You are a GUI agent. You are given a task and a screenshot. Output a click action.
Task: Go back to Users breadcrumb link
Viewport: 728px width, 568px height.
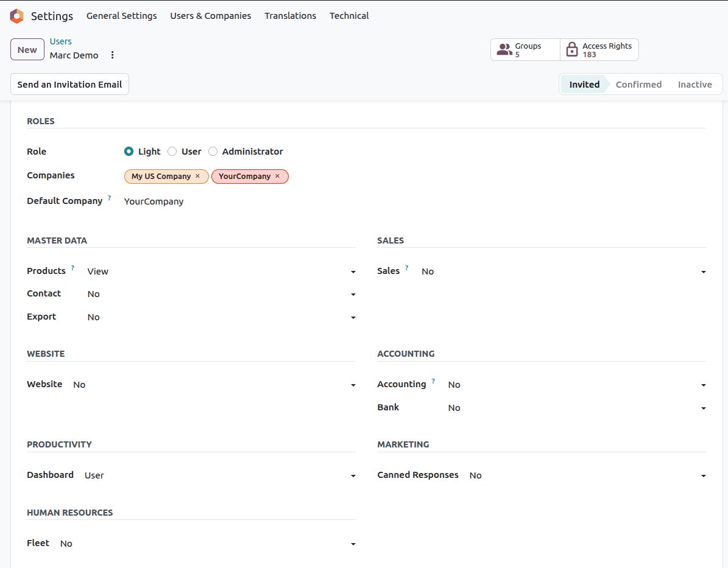61,41
